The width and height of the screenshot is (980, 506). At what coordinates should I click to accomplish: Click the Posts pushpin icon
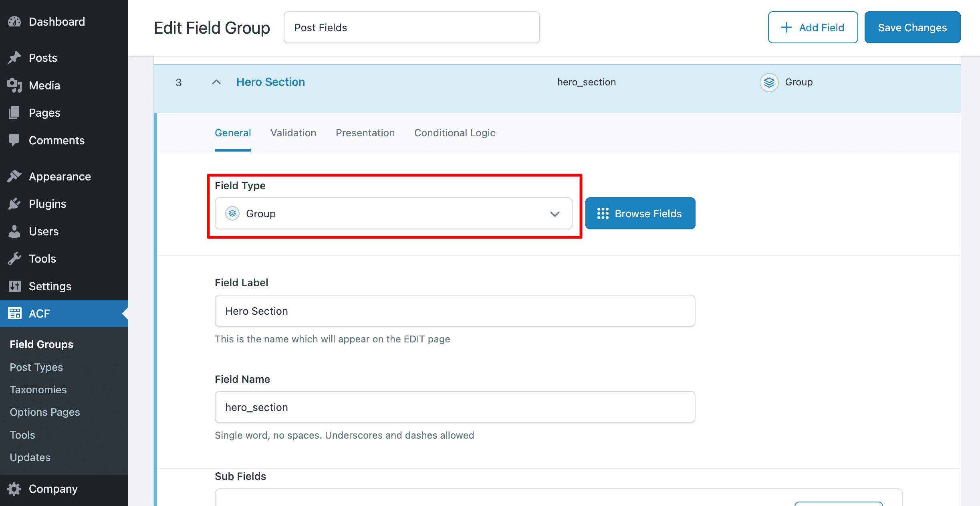click(14, 58)
